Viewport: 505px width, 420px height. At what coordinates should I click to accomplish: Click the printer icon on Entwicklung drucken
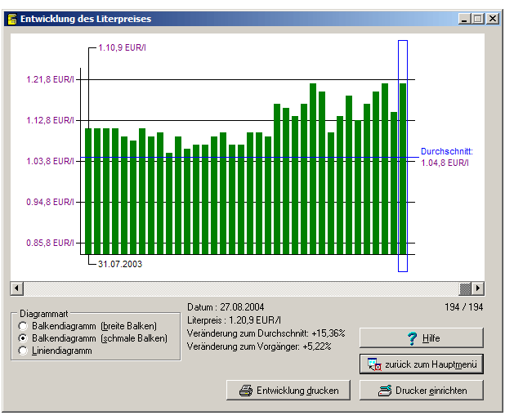pyautogui.click(x=246, y=391)
